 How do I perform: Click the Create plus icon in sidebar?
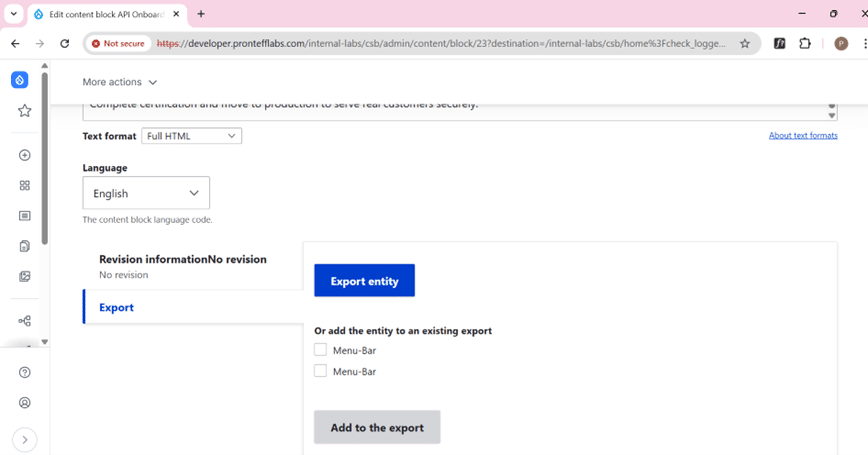click(24, 155)
